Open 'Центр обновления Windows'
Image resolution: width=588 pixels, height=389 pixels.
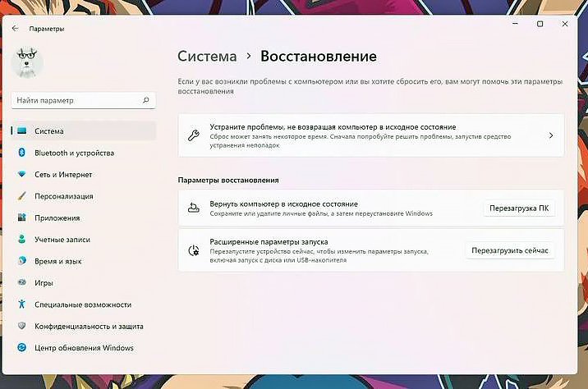click(83, 348)
